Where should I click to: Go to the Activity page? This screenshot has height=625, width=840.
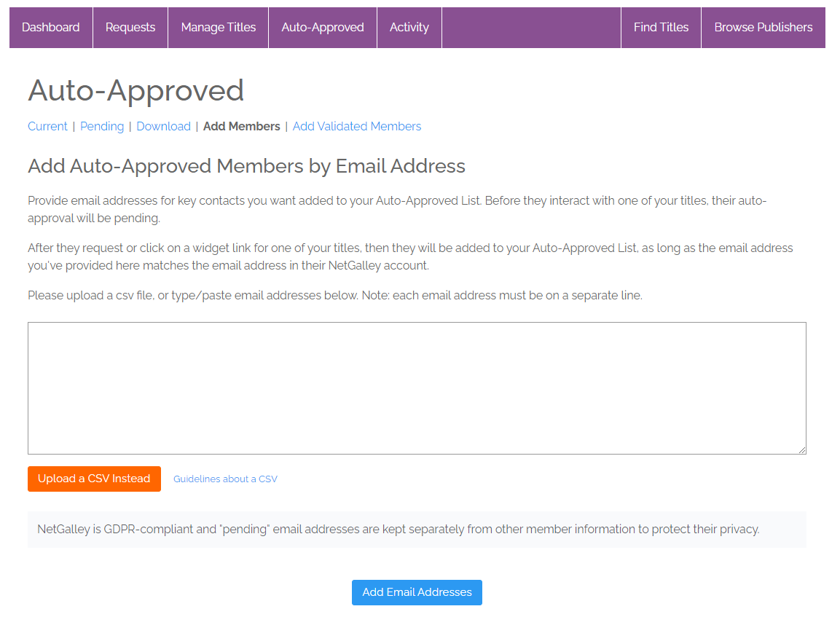tap(409, 27)
